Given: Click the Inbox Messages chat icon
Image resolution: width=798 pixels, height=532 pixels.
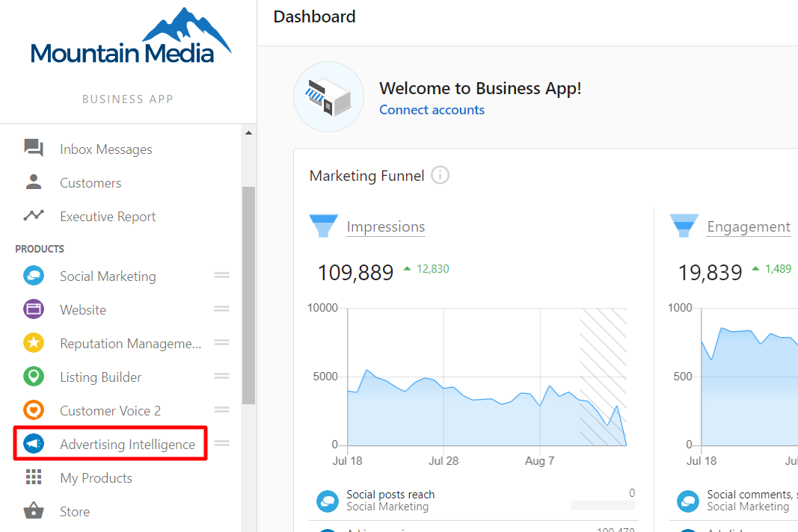Looking at the screenshot, I should pyautogui.click(x=34, y=149).
